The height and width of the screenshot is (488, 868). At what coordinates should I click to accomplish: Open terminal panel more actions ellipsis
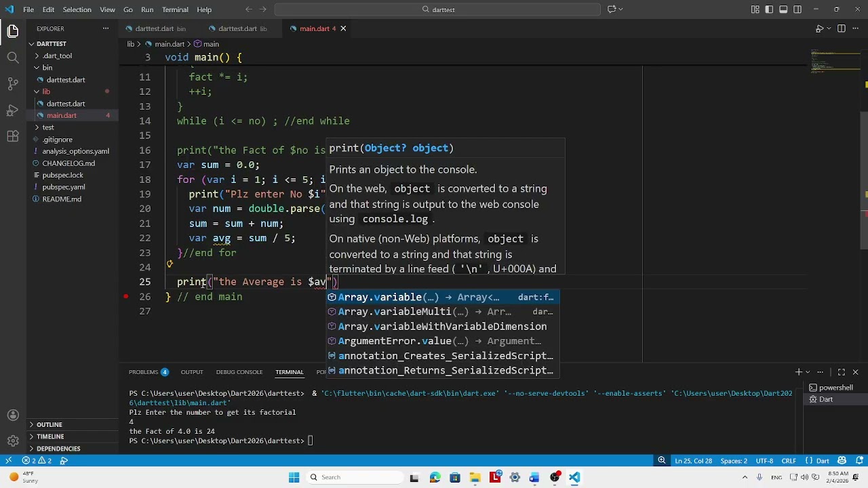coord(821,372)
